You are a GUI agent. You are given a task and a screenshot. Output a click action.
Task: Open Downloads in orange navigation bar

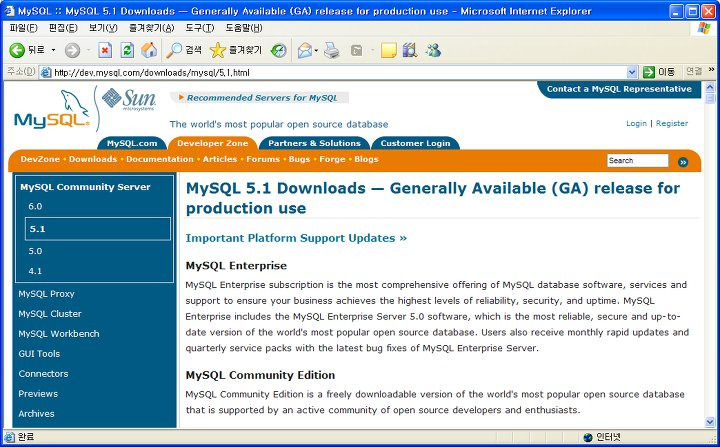point(93,159)
